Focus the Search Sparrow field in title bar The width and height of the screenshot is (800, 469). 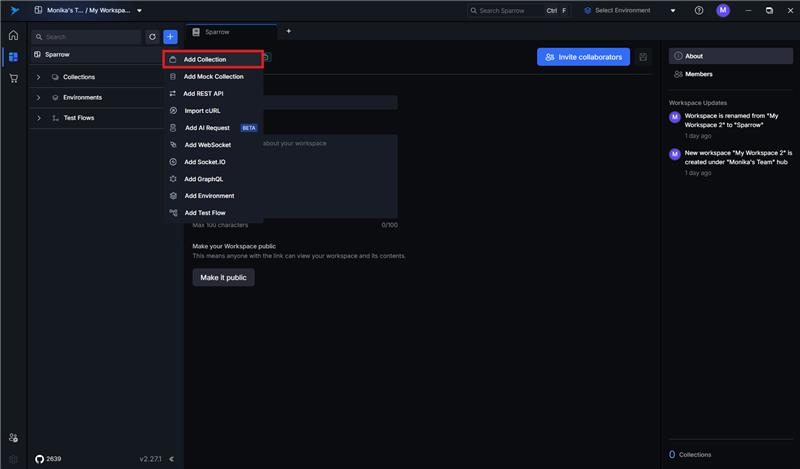click(x=518, y=10)
